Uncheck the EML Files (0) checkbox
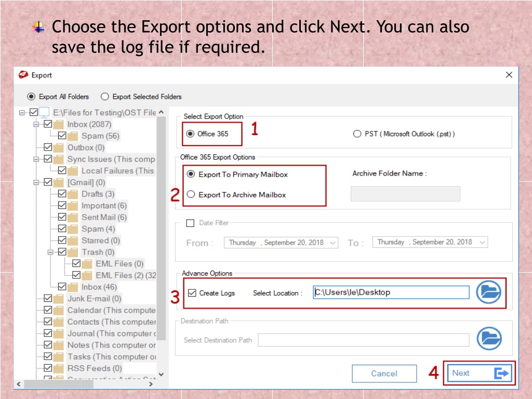The width and height of the screenshot is (532, 399). pos(76,263)
